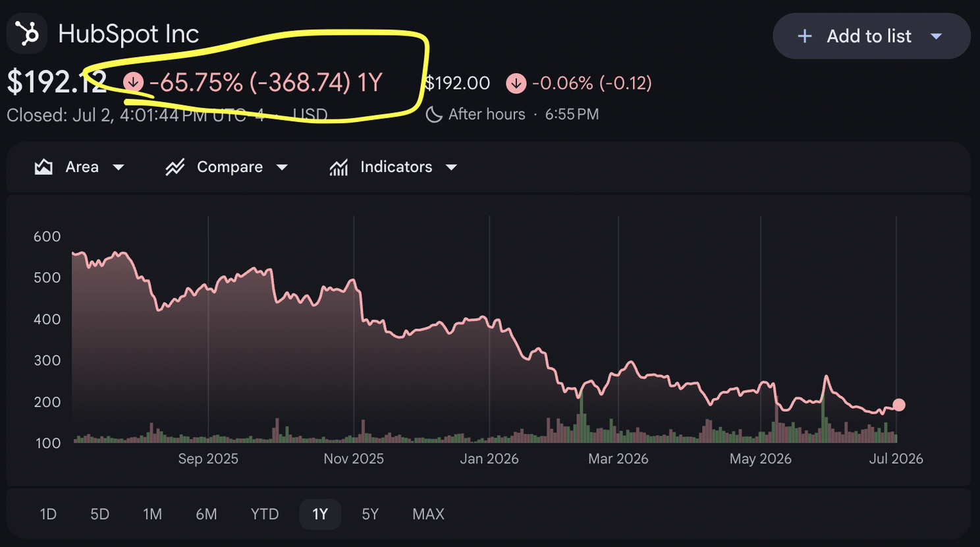
Task: Click the Compare lines icon
Action: (175, 167)
